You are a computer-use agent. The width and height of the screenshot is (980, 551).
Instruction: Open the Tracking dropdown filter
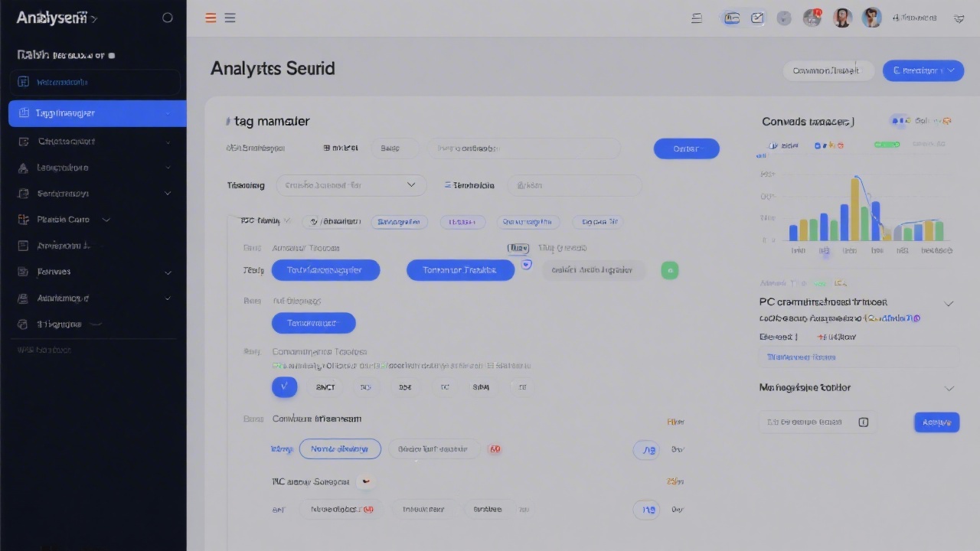(351, 184)
